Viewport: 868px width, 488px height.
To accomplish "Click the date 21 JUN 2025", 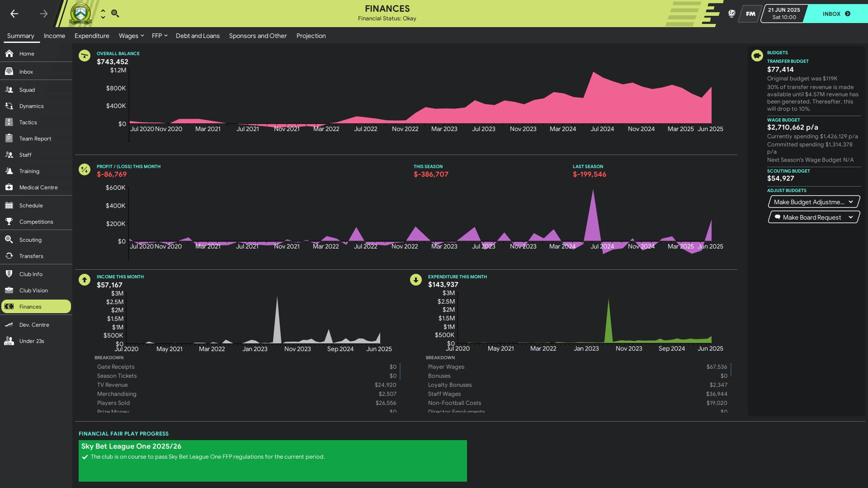I will [x=784, y=10].
